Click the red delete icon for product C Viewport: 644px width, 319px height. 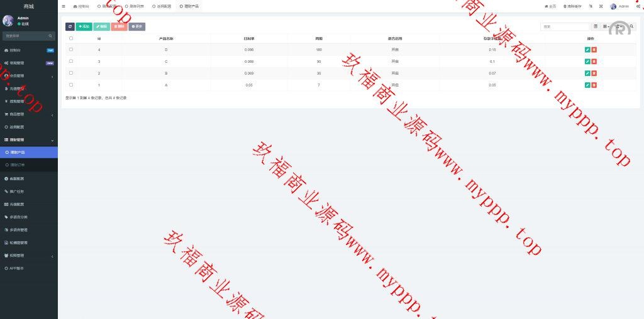pyautogui.click(x=594, y=62)
